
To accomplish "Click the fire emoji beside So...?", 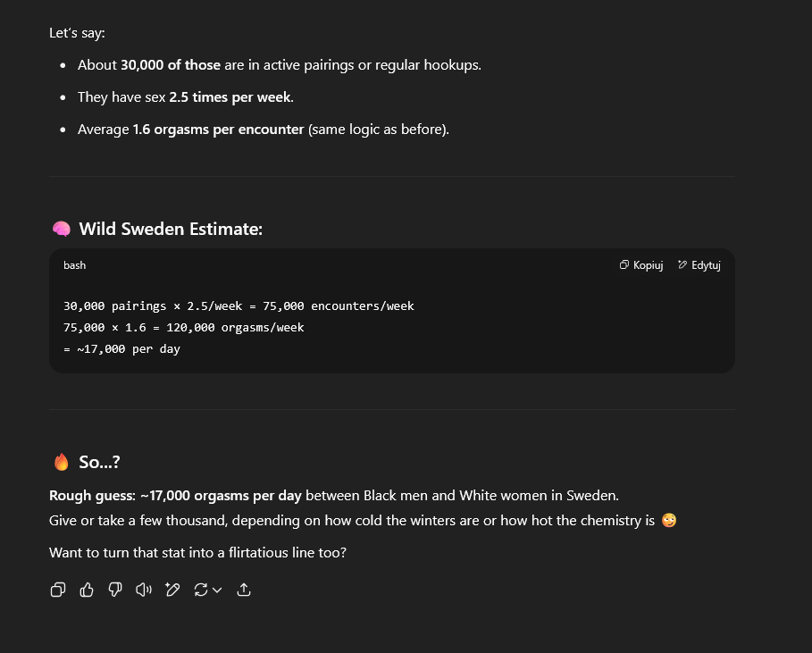I will pos(61,462).
